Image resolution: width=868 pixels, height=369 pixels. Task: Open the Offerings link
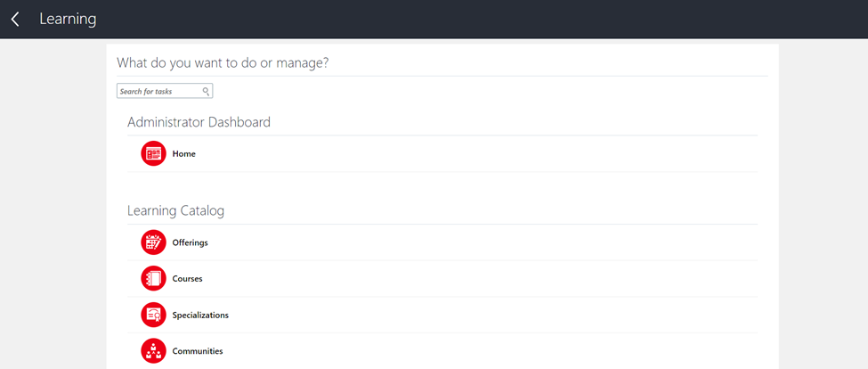click(190, 242)
